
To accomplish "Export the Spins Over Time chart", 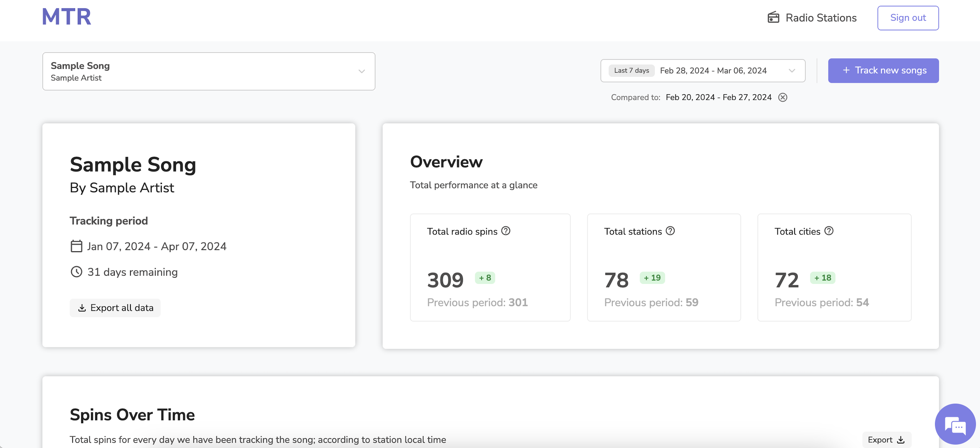I will 886,440.
